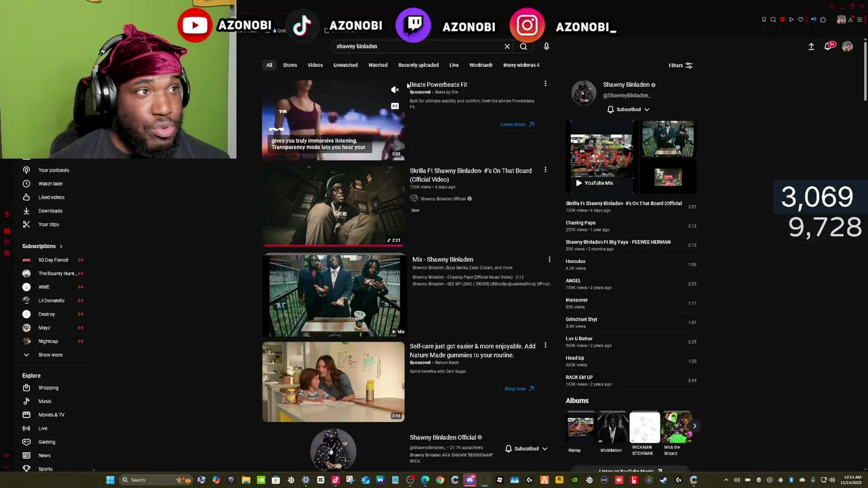Screen dimensions: 868x488
Task: Open the Beats Powerbeats Fit ad options
Action: (545, 84)
